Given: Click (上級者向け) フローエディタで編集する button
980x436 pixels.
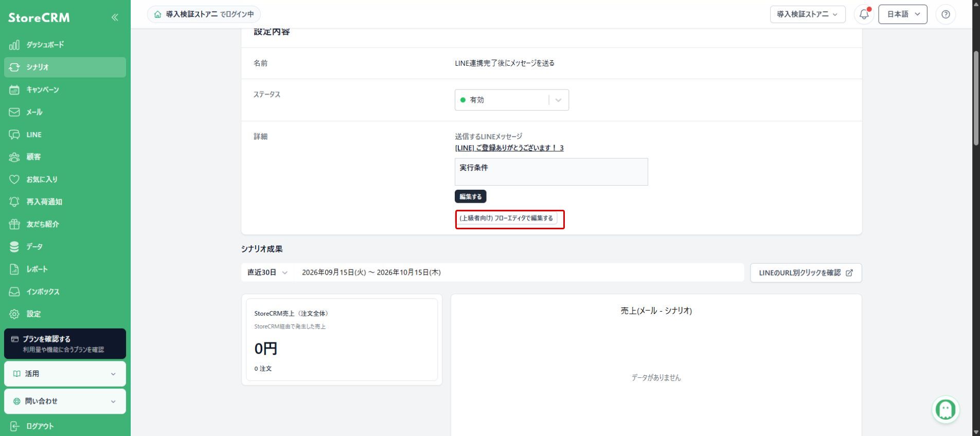Looking at the screenshot, I should 506,219.
